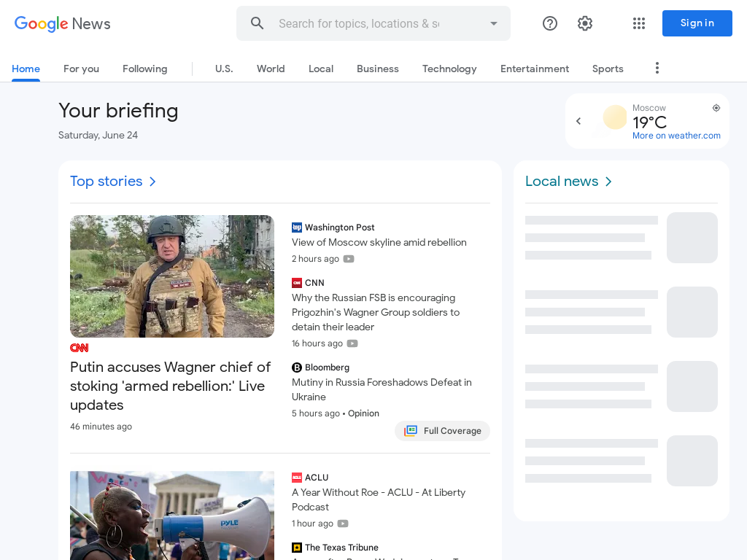
Task: Click the 'Bloomberg' source name
Action: pos(328,367)
